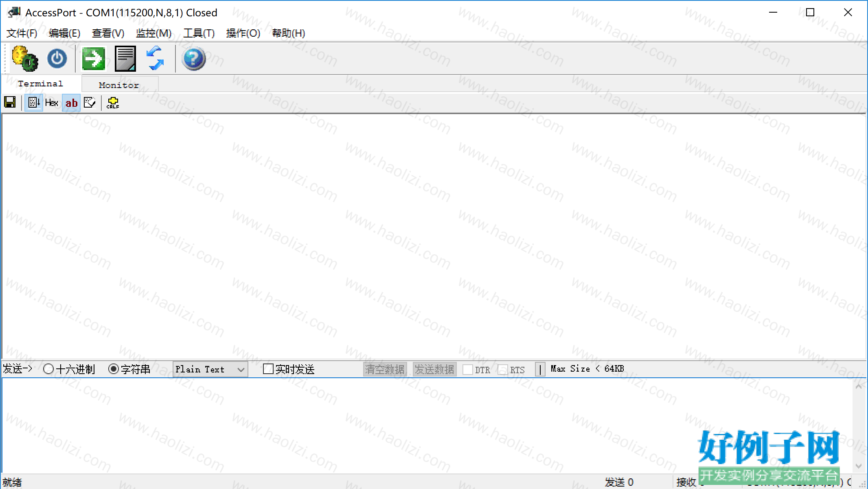The image size is (868, 489).
Task: Click inside the receive terminal display area
Action: [x=434, y=236]
